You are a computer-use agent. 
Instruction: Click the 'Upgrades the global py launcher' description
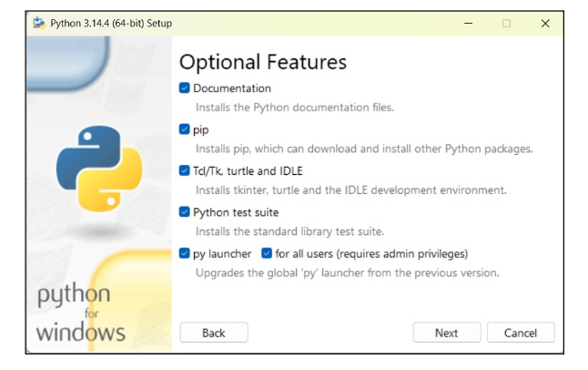tap(348, 272)
